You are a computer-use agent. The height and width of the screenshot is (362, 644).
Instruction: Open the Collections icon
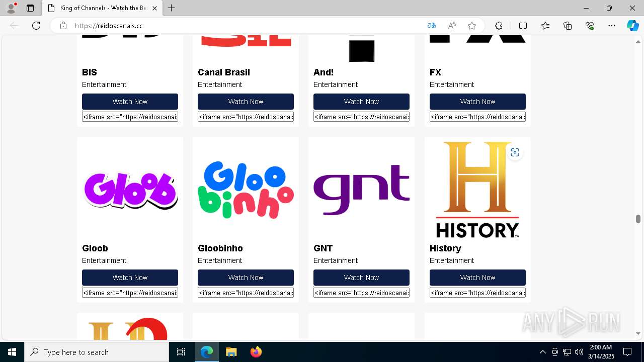(x=568, y=26)
